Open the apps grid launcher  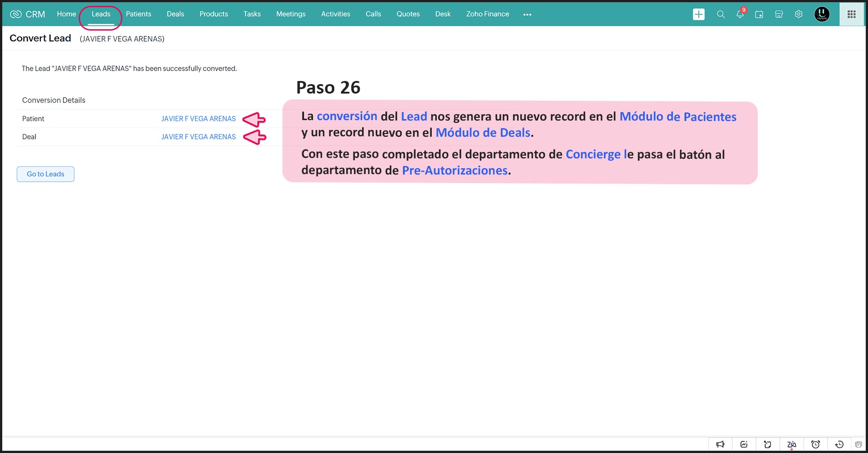[x=851, y=14]
